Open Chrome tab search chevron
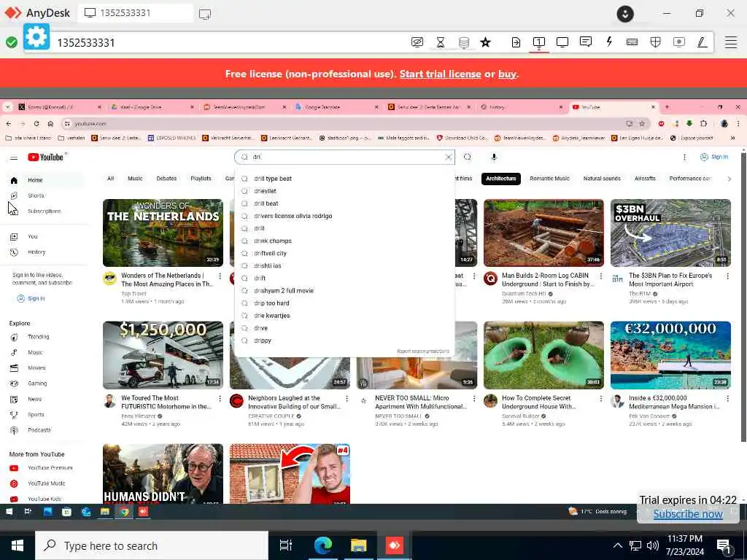747x560 pixels. click(x=7, y=107)
